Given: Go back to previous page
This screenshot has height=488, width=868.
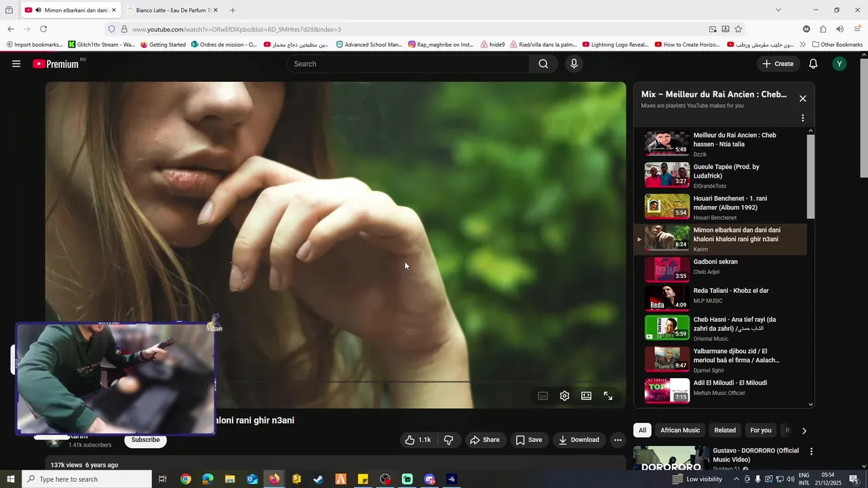Looking at the screenshot, I should tap(11, 29).
